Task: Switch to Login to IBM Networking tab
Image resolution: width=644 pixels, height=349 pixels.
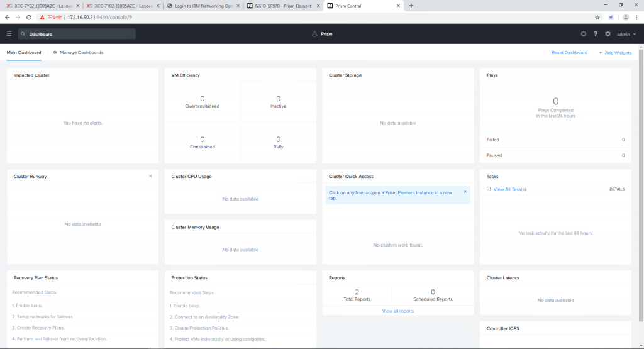Action: (x=204, y=6)
